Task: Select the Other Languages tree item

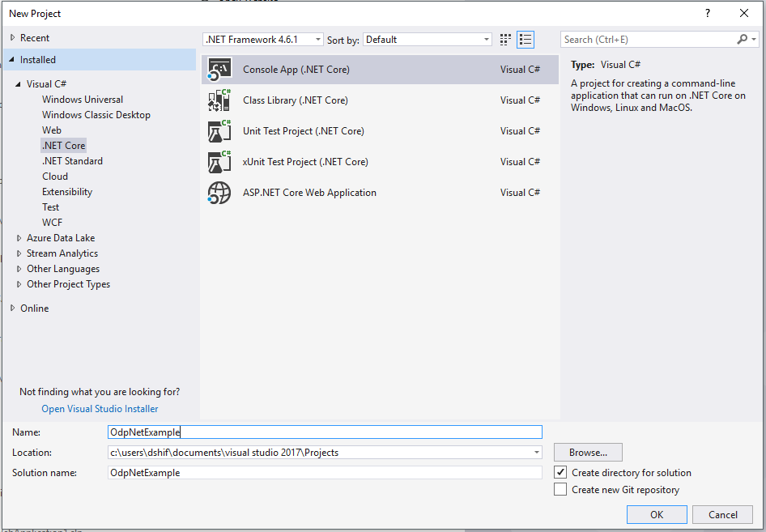Action: click(63, 269)
